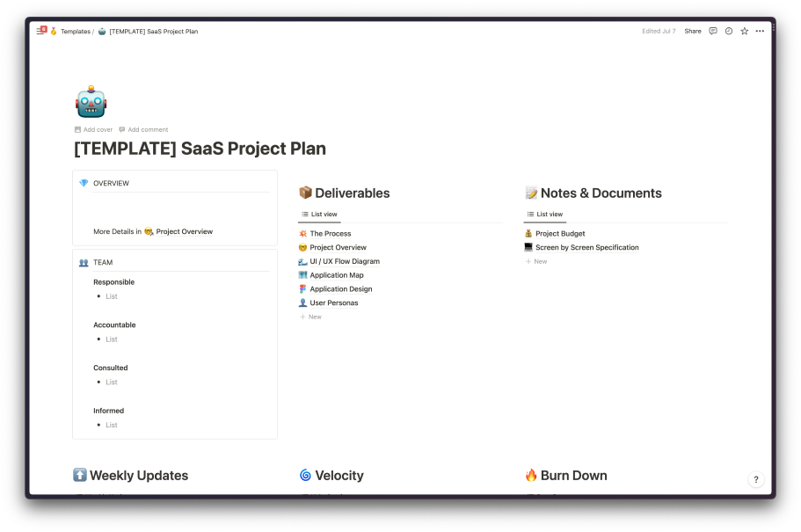This screenshot has width=801, height=532.
Task: Click Share in the top bar
Action: (693, 31)
